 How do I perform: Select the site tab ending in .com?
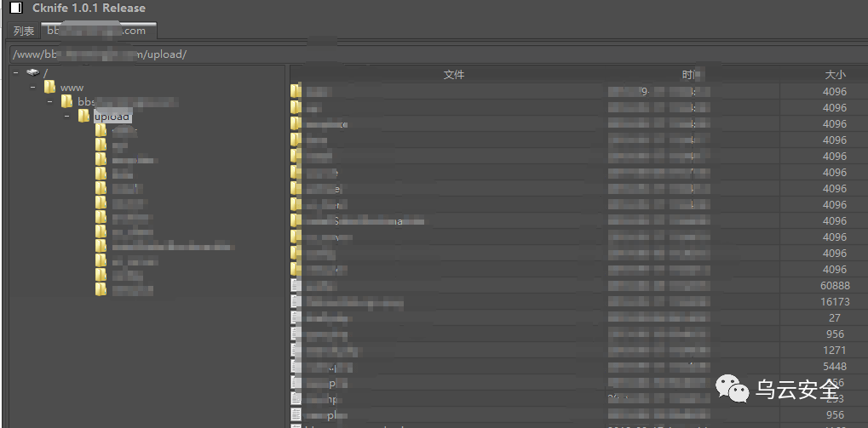[x=99, y=31]
